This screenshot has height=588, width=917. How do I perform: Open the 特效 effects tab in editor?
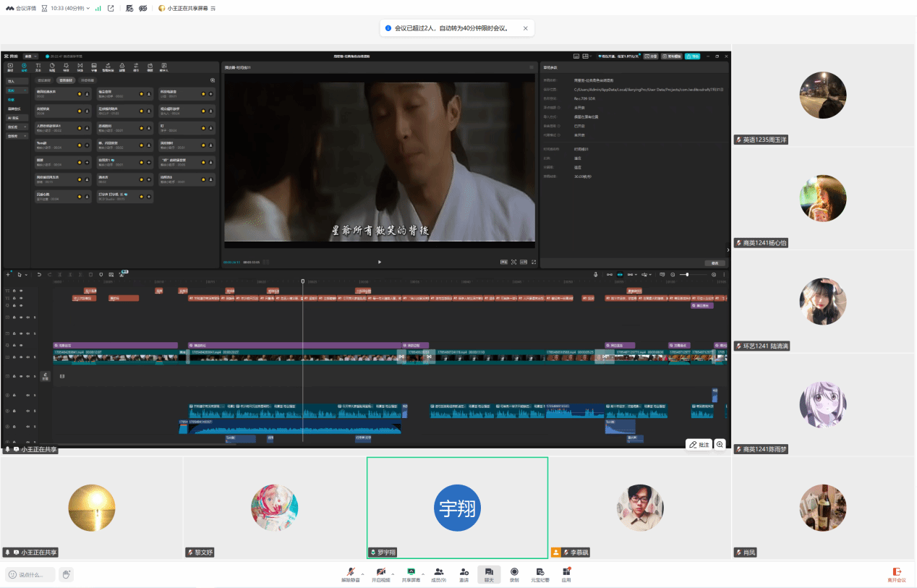pyautogui.click(x=66, y=67)
